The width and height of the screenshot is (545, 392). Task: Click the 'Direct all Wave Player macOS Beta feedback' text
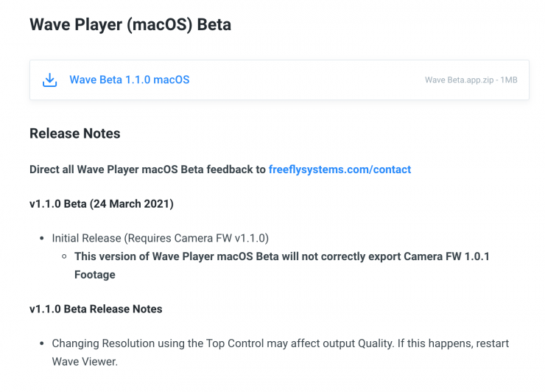(147, 169)
